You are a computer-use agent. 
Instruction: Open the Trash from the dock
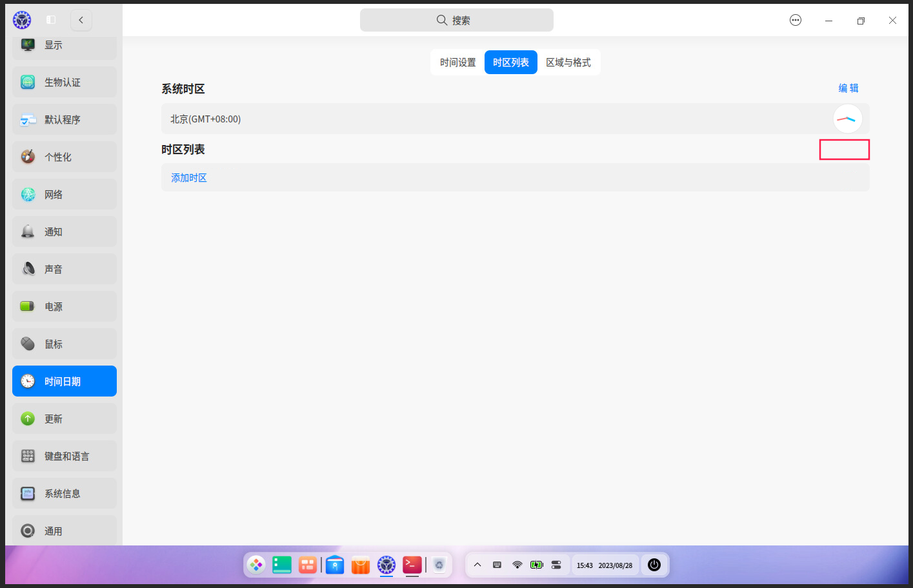[x=439, y=565]
